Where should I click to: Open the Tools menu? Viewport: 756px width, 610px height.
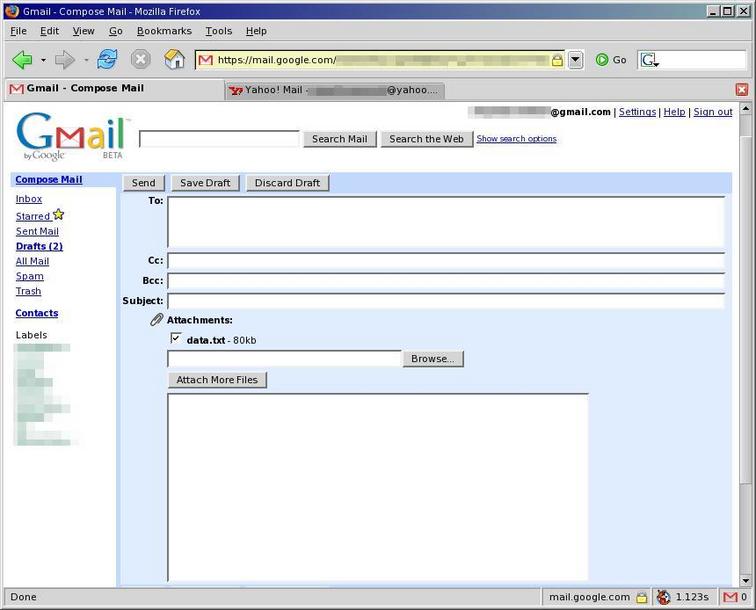pyautogui.click(x=218, y=31)
